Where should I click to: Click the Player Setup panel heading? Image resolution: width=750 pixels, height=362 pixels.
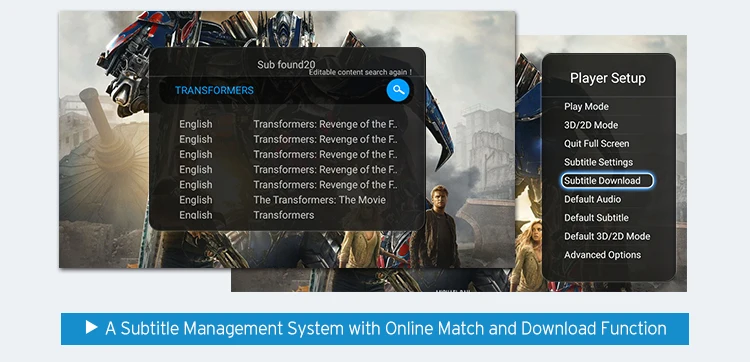[607, 78]
